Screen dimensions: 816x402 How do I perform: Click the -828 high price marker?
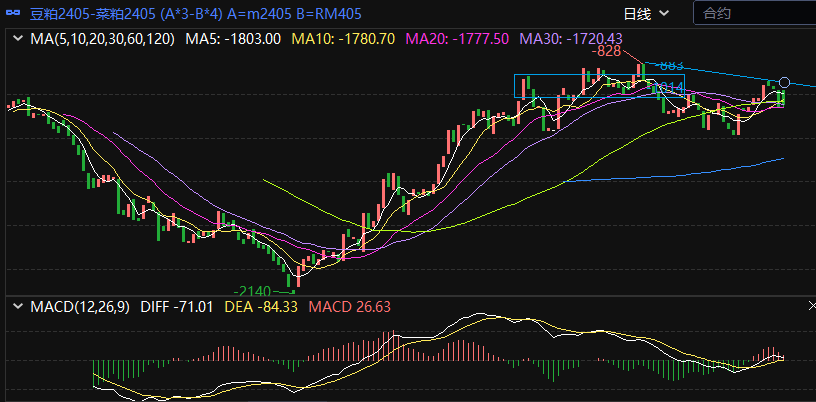pyautogui.click(x=607, y=51)
